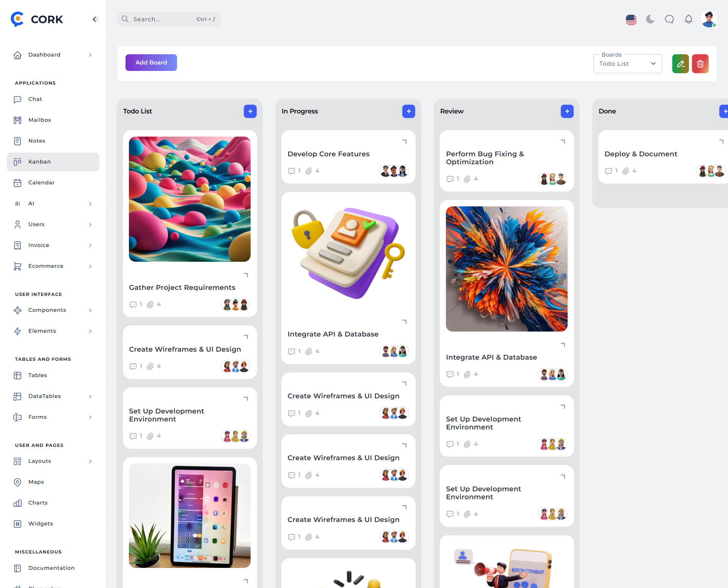Click into the Search field
This screenshot has width=728, height=588.
(169, 19)
